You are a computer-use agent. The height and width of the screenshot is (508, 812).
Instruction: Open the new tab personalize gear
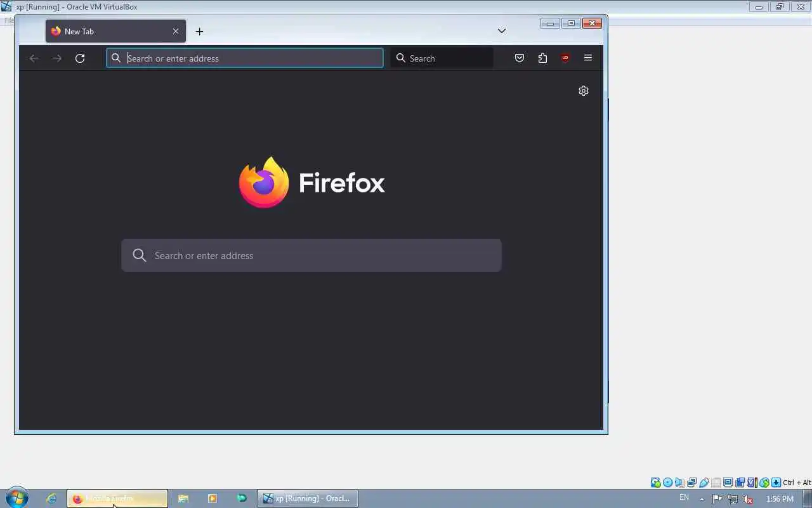(584, 91)
